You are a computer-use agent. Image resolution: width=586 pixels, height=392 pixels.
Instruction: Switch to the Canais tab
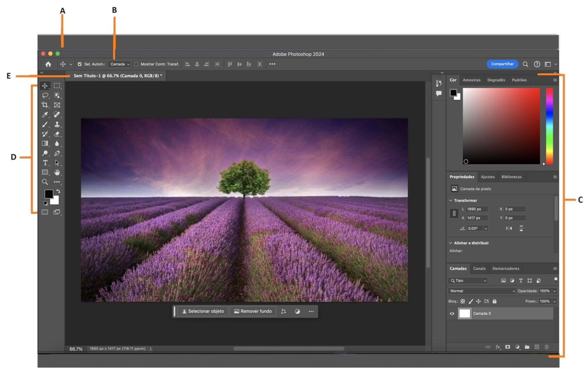[x=479, y=268]
